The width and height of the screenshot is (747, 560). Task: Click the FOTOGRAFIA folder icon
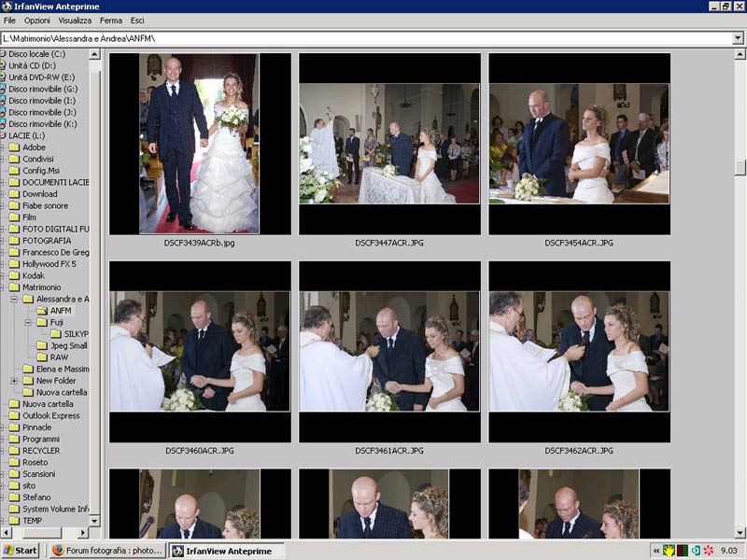pyautogui.click(x=14, y=241)
